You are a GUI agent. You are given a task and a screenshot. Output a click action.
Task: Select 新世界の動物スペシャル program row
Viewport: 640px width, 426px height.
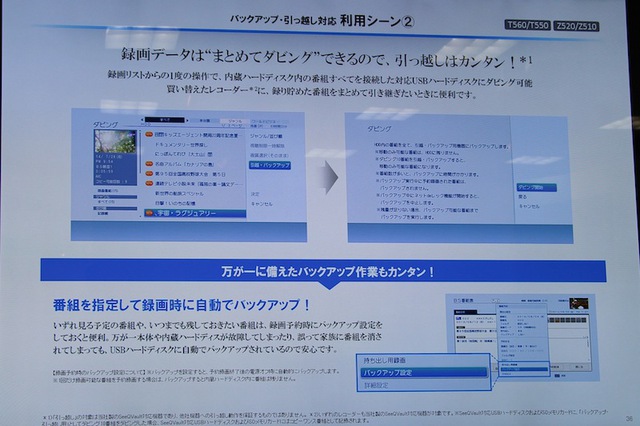179,193
